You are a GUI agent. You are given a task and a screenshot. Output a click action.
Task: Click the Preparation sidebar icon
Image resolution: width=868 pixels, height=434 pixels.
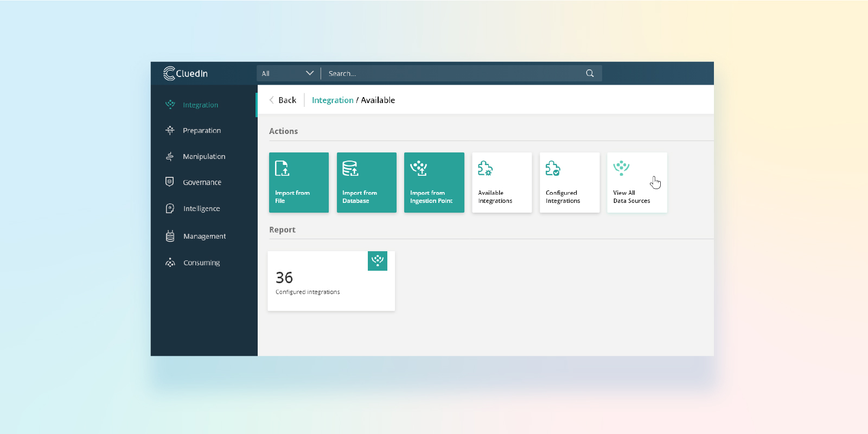(x=170, y=130)
